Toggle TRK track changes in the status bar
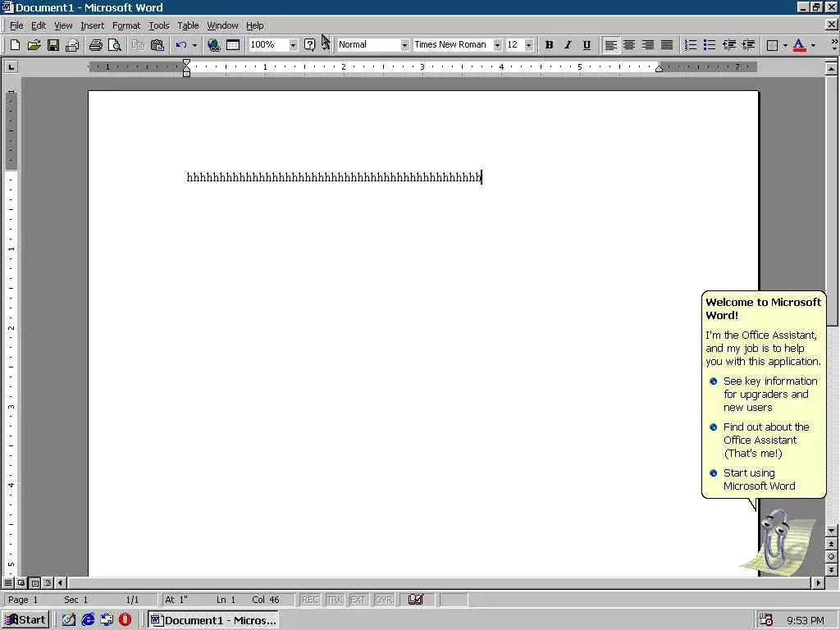Image resolution: width=840 pixels, height=630 pixels. click(x=335, y=600)
